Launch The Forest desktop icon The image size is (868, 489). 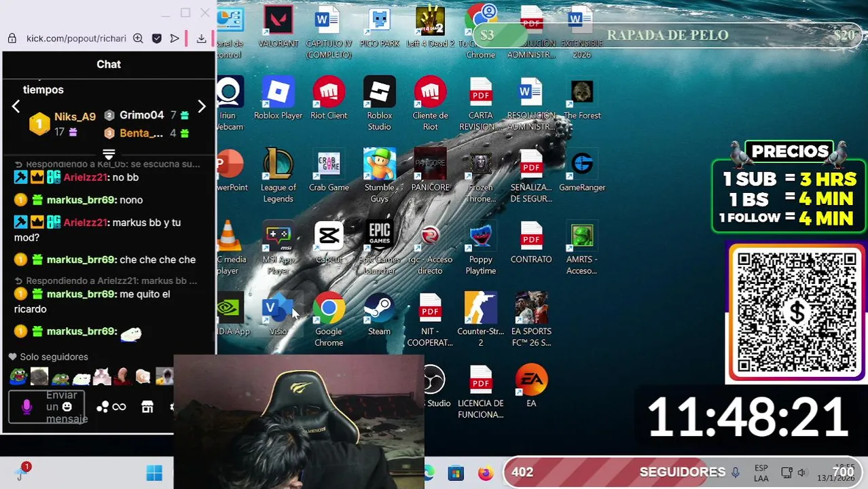582,99
